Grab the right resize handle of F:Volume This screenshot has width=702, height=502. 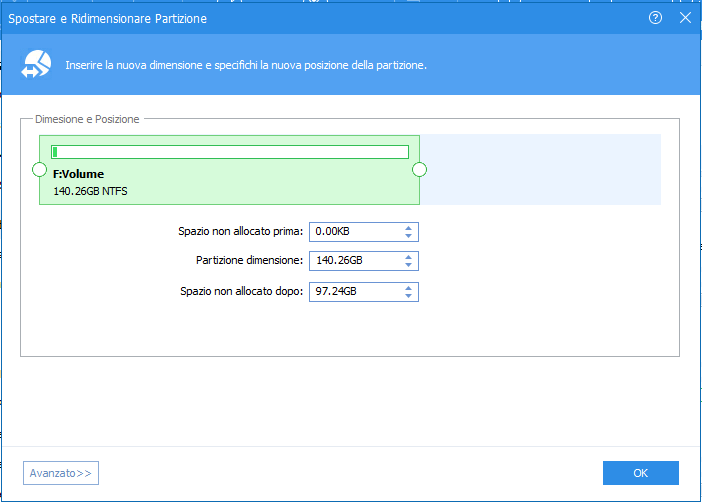420,170
